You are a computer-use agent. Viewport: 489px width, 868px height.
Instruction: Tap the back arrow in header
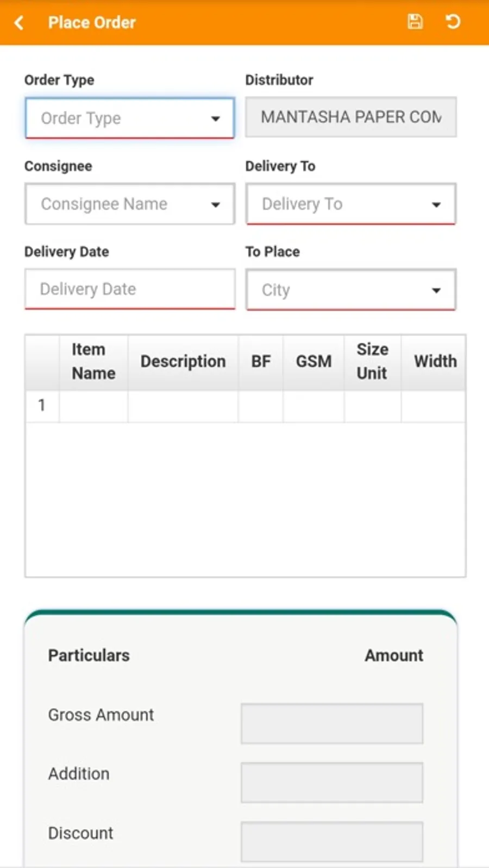(19, 22)
